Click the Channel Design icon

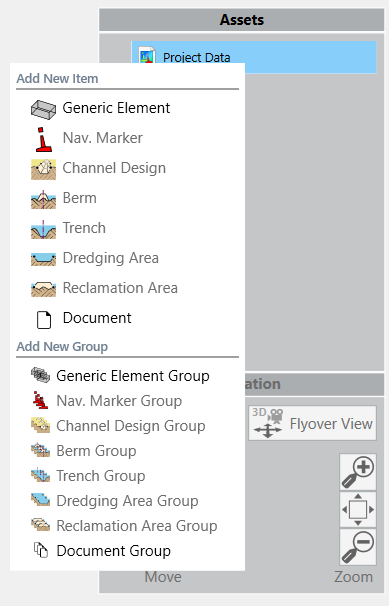43,169
